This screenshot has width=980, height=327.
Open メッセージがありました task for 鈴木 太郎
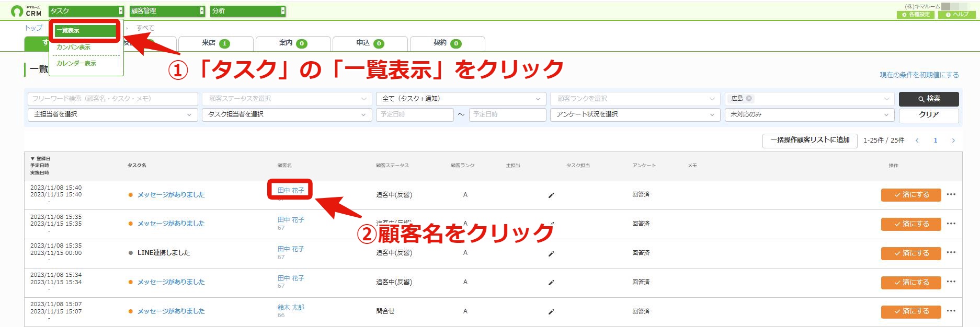(x=171, y=311)
